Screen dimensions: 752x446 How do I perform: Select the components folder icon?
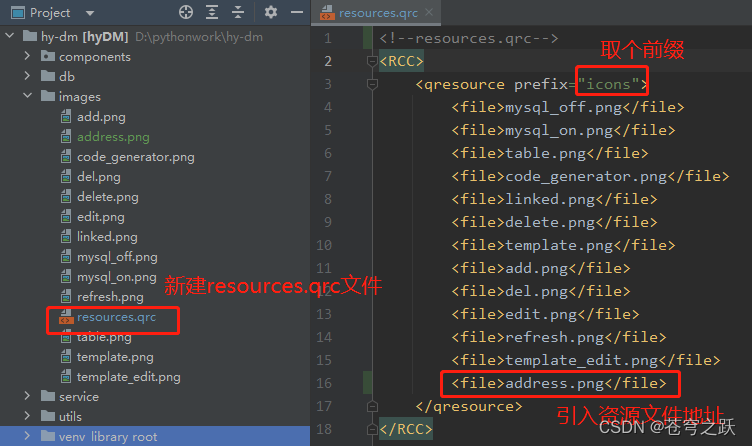[x=47, y=56]
